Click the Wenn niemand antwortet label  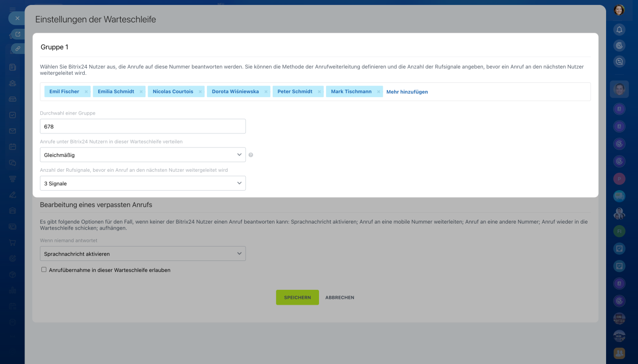pyautogui.click(x=69, y=241)
